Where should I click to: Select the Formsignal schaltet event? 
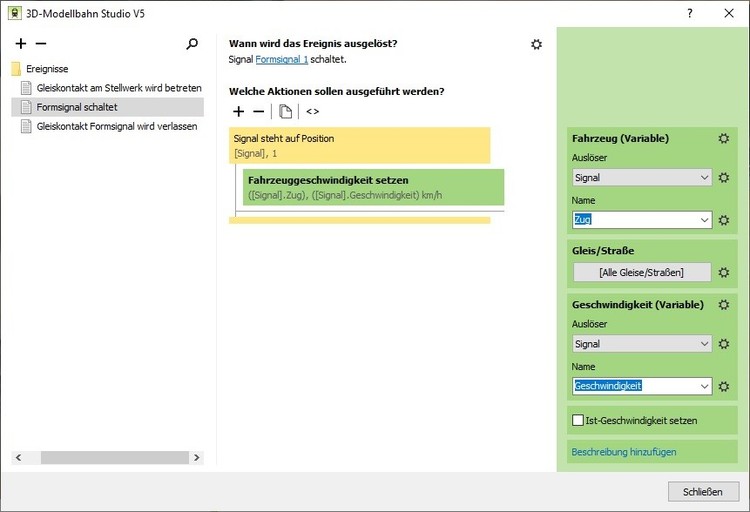tap(77, 107)
